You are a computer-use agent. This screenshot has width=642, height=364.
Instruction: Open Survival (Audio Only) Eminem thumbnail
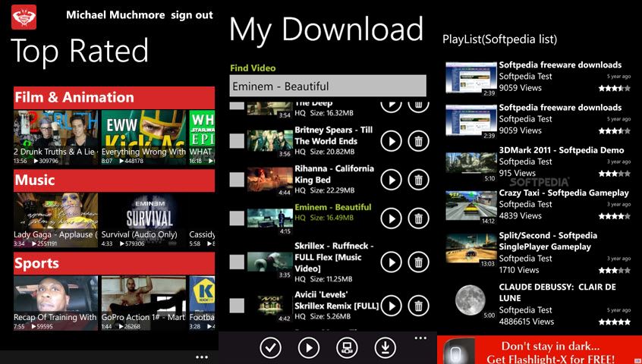143,220
